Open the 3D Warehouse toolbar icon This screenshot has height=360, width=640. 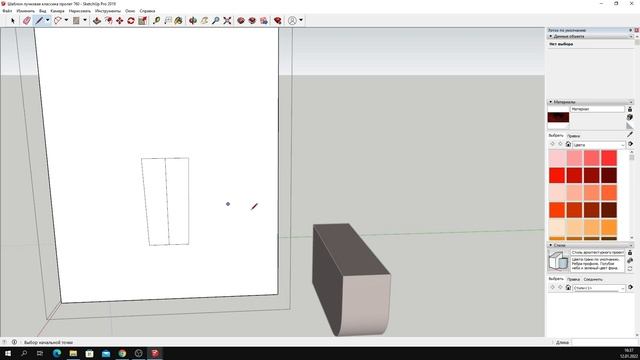pyautogui.click(x=241, y=20)
